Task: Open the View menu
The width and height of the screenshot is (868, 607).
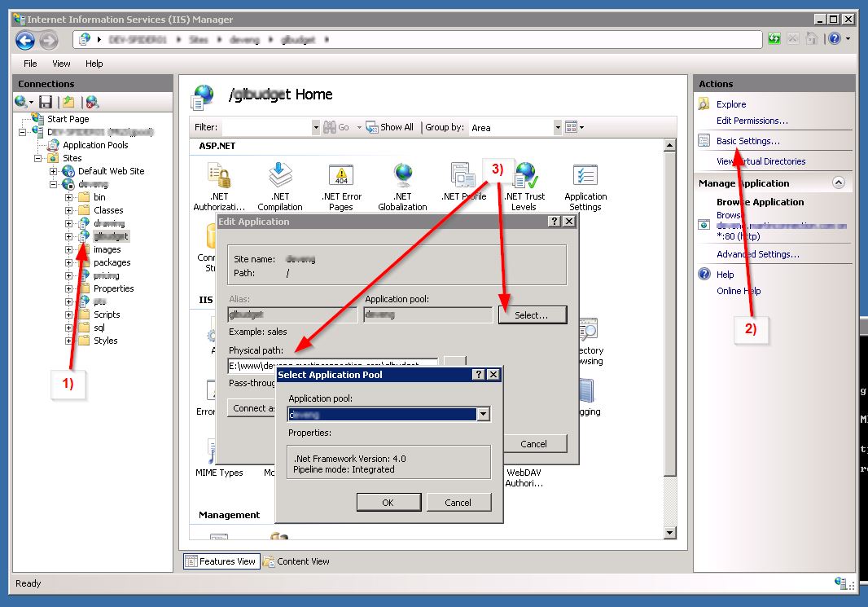Action: point(61,63)
